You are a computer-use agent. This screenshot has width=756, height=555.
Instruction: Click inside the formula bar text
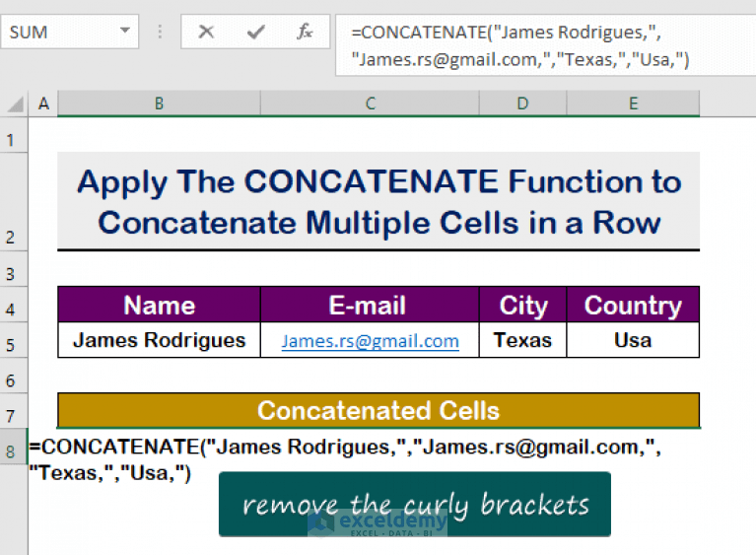pos(545,45)
